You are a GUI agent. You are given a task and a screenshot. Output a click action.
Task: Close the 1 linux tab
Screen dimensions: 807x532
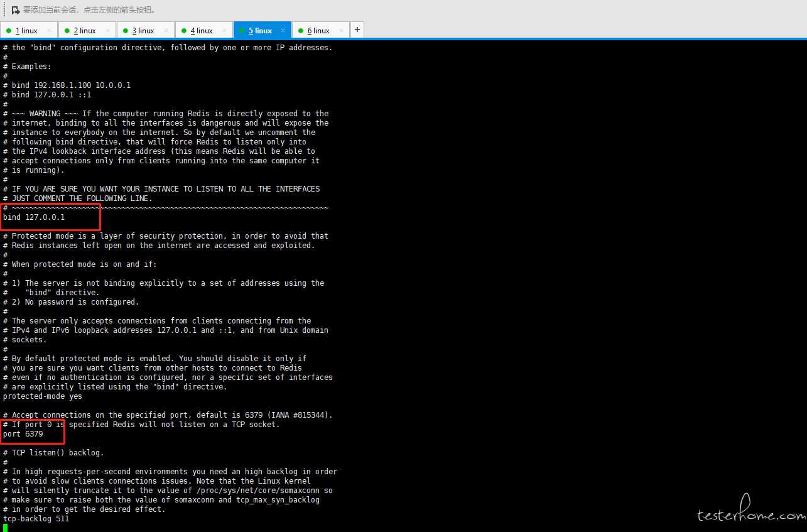49,30
